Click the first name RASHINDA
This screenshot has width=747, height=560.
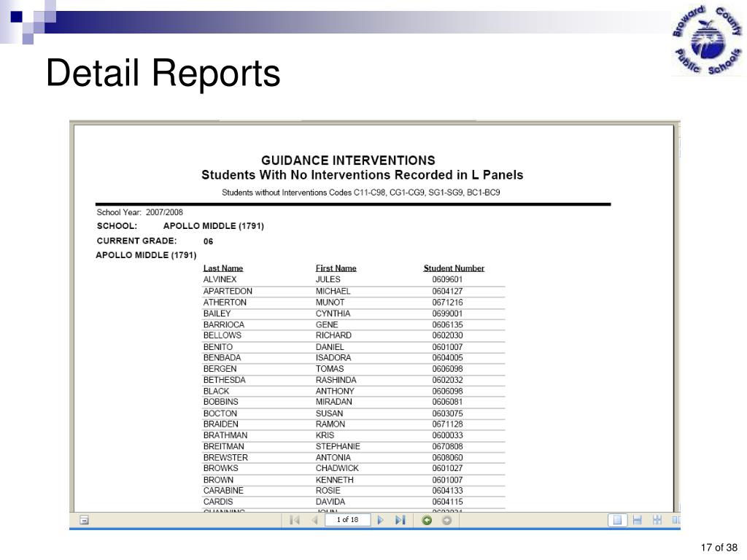pos(336,380)
